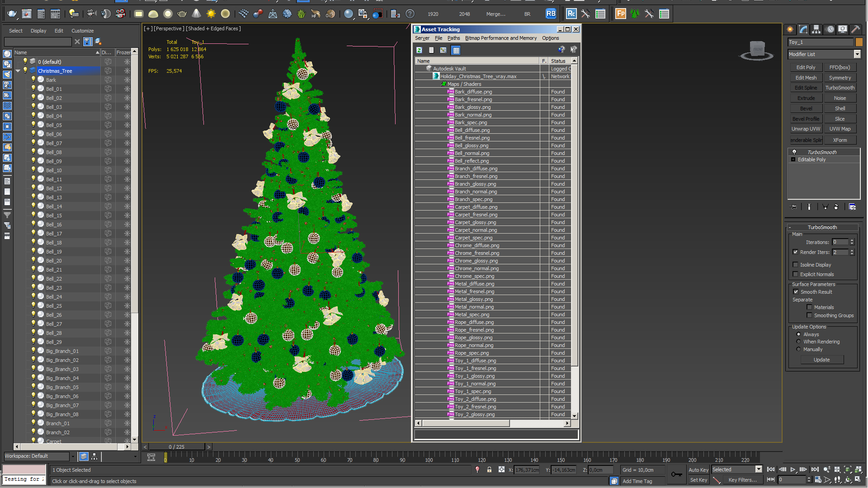Click the pin stack icon
This screenshot has width=868, height=488.
(x=794, y=206)
